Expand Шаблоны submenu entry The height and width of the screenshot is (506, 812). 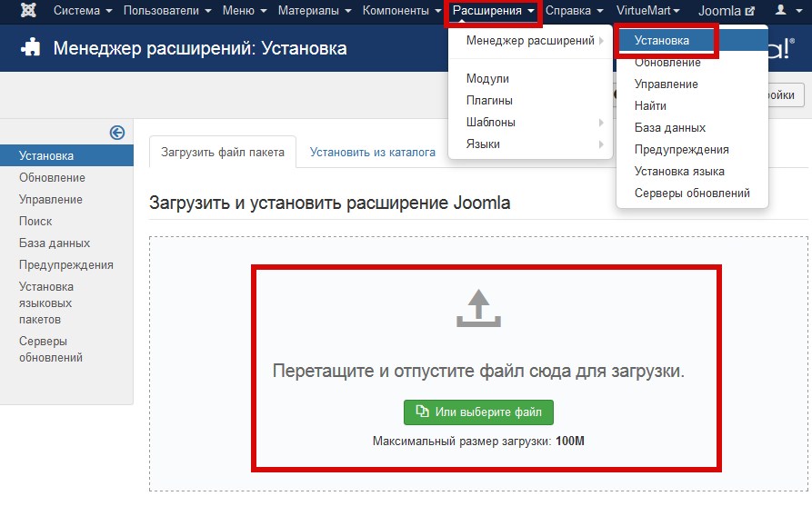(x=530, y=122)
